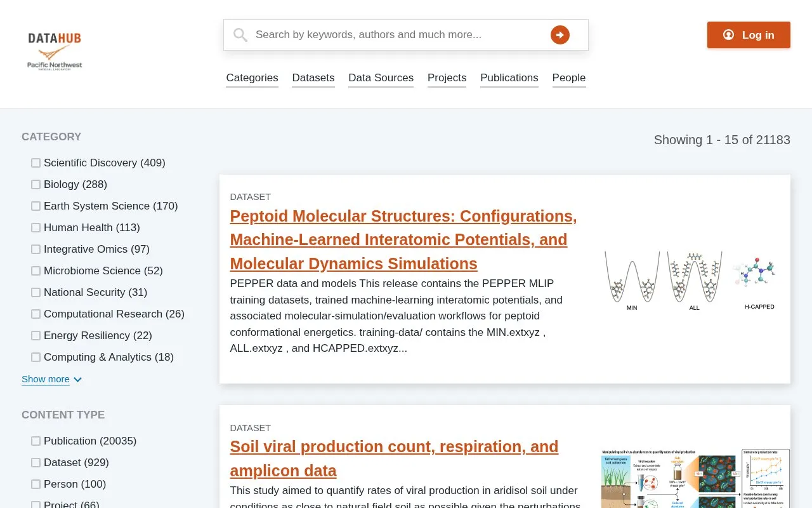Open the Publications navigation item
The image size is (812, 508).
509,77
